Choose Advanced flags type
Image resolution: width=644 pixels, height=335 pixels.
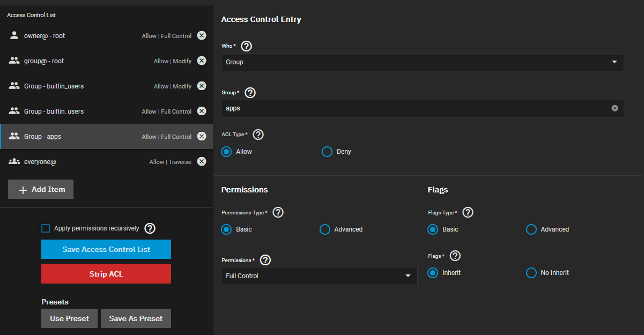point(531,229)
